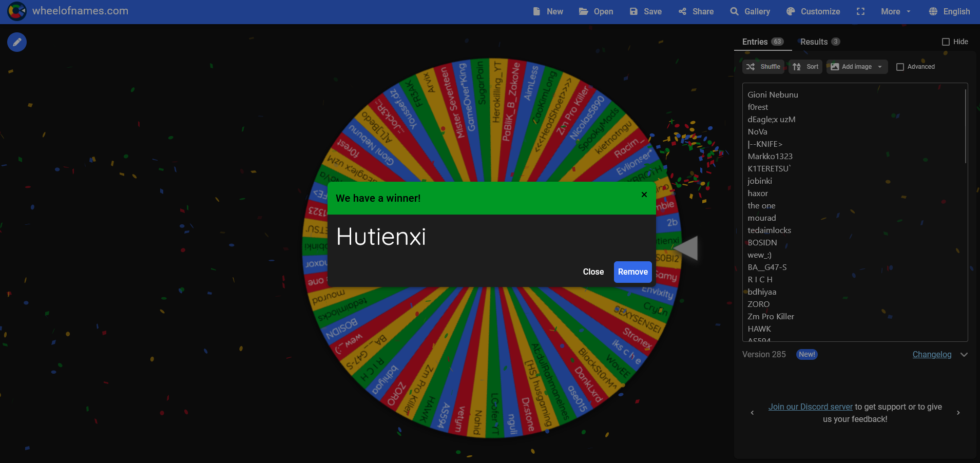Enable the Advanced checkbox
Viewport: 980px width, 463px height.
tap(900, 67)
